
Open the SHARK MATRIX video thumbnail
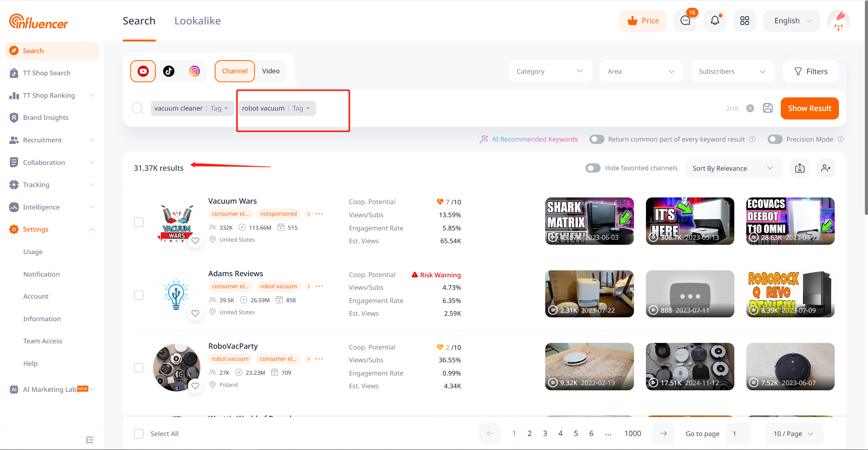pyautogui.click(x=589, y=221)
